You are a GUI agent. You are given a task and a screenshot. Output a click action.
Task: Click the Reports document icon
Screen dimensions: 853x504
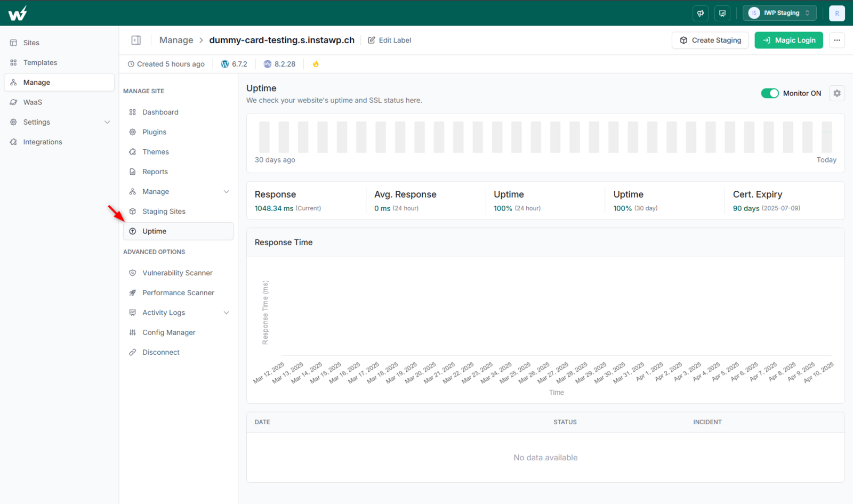[x=133, y=172]
